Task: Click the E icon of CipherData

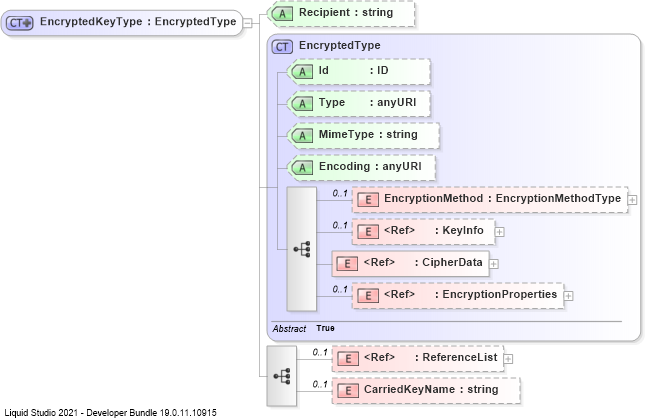Action: click(347, 264)
